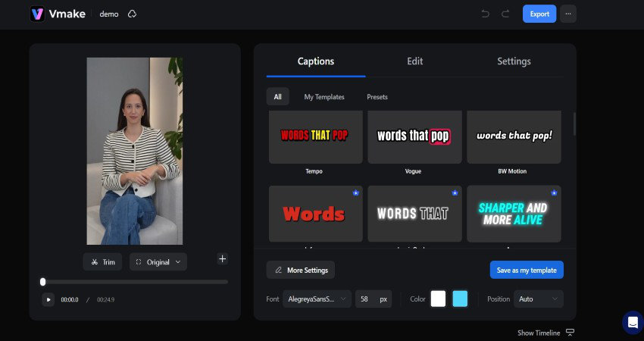Click the font size field showing 58
The width and height of the screenshot is (644, 341).
[x=373, y=299]
